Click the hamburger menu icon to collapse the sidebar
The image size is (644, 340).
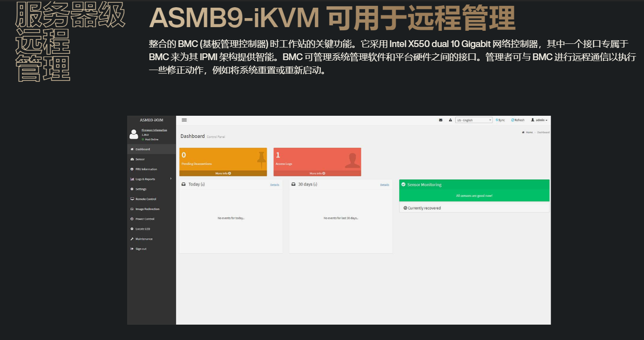[184, 120]
